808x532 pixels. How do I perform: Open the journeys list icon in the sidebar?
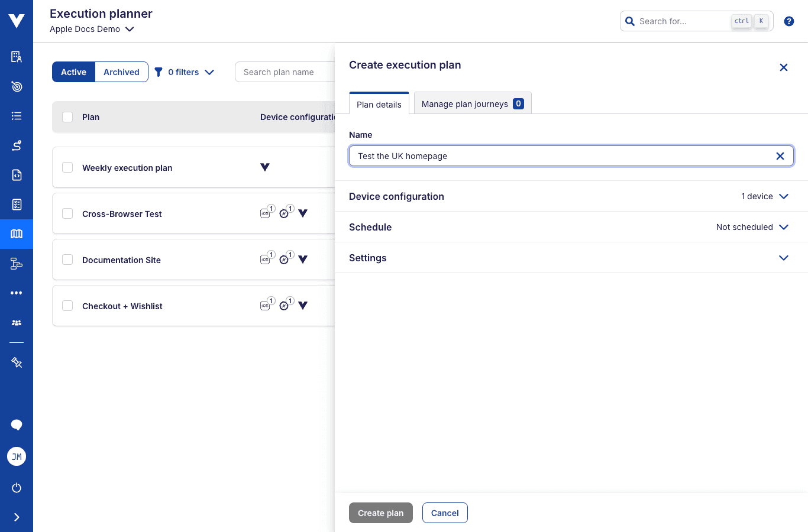[16, 115]
